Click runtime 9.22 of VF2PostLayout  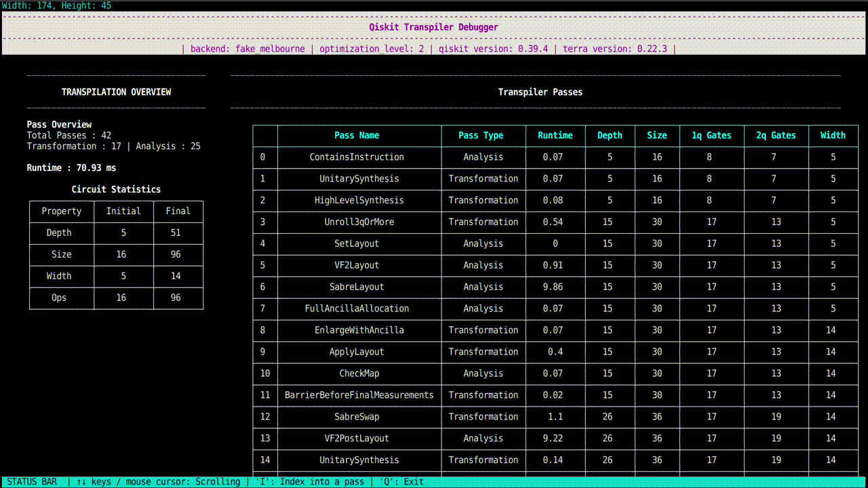[553, 439]
